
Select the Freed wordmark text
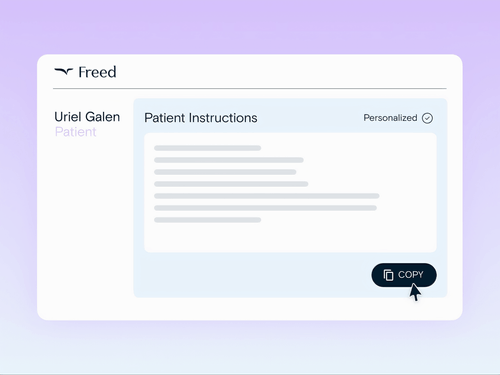pos(97,72)
